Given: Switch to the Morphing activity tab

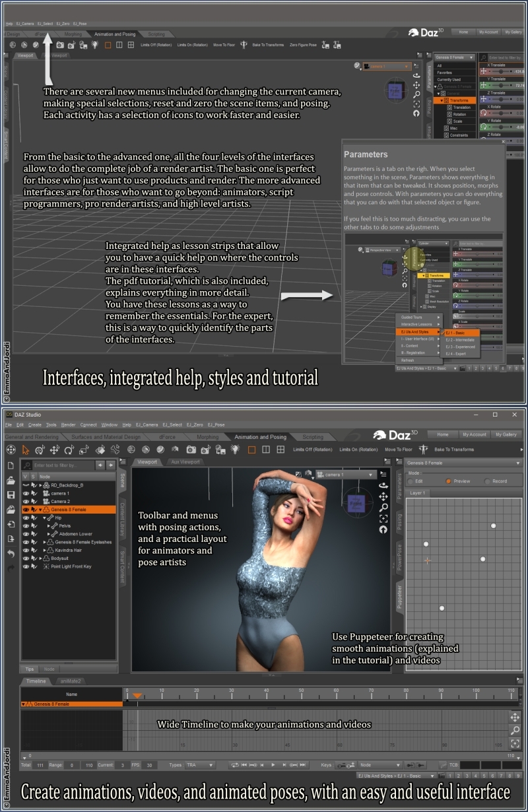Looking at the screenshot, I should point(207,437).
